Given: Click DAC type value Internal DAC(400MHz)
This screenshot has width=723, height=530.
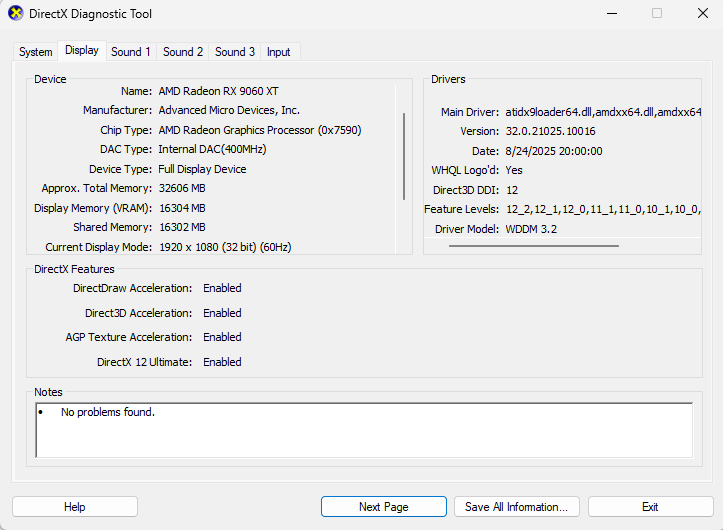Looking at the screenshot, I should [x=213, y=149].
